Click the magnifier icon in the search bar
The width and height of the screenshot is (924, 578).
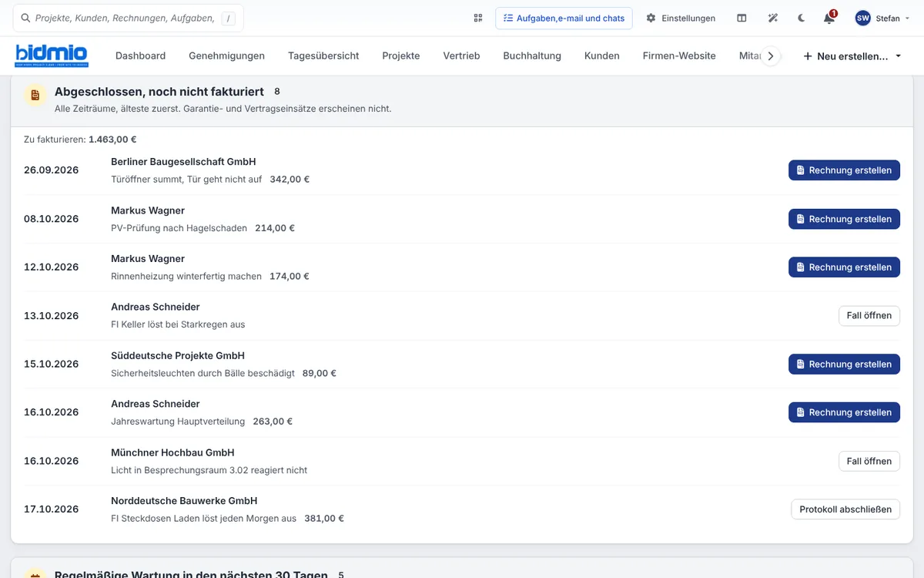click(25, 18)
